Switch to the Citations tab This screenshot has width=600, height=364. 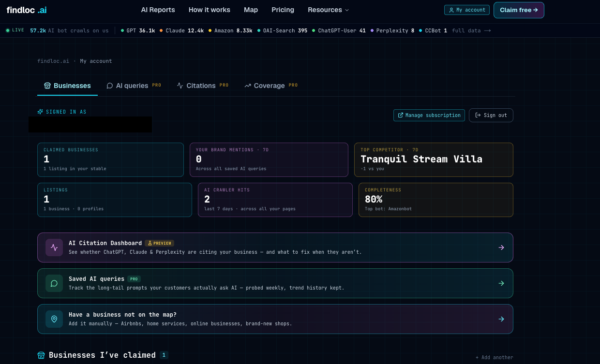(x=203, y=86)
